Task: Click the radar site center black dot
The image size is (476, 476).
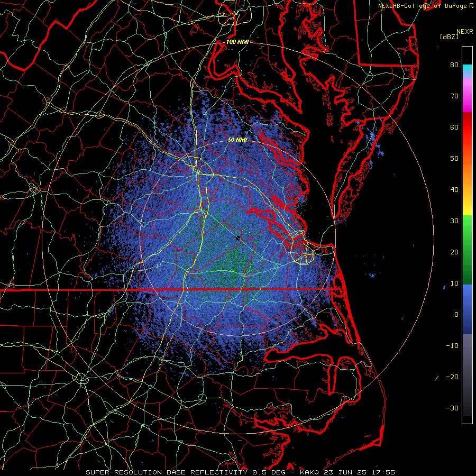Action: click(238, 238)
